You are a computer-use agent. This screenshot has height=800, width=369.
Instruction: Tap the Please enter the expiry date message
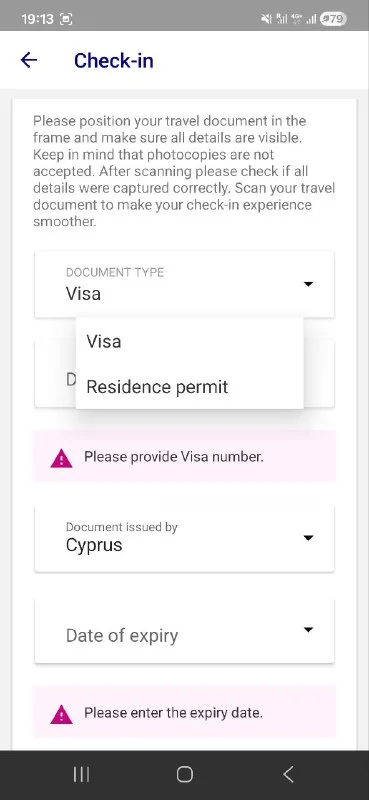[173, 713]
